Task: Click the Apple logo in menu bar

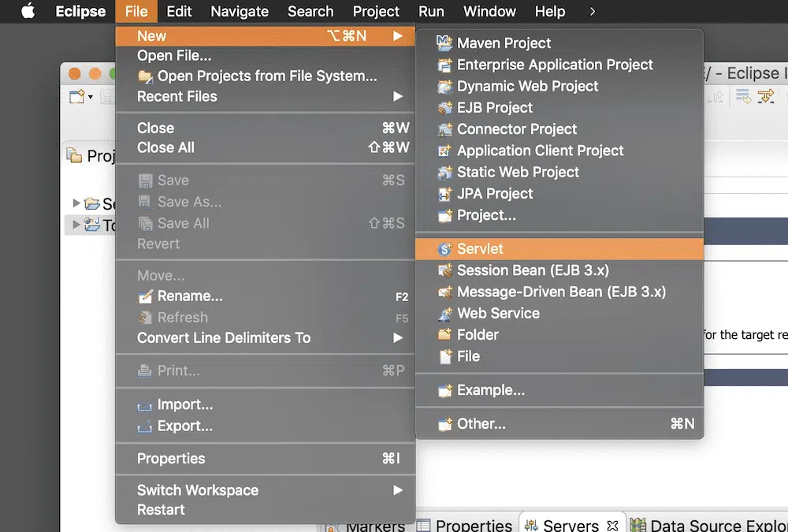Action: pyautogui.click(x=28, y=11)
